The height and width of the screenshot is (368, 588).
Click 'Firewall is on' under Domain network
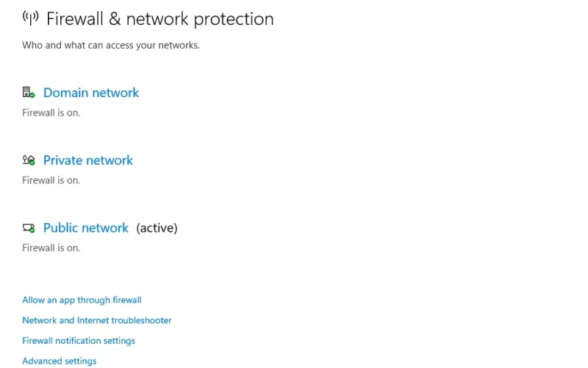(51, 113)
